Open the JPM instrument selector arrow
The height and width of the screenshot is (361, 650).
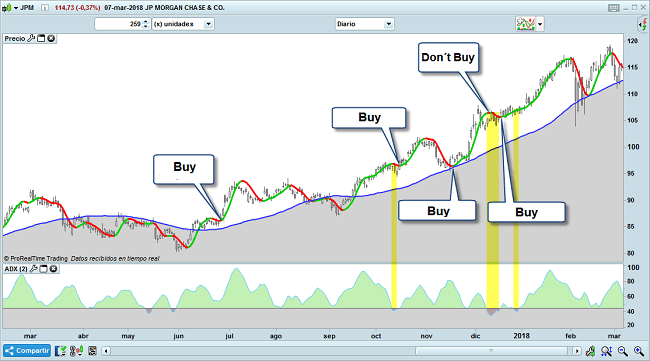[x=16, y=8]
